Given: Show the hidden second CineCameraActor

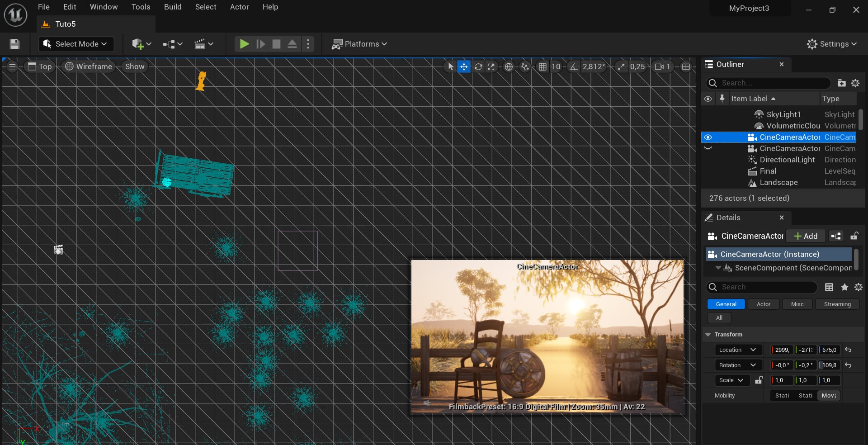Looking at the screenshot, I should [x=708, y=148].
